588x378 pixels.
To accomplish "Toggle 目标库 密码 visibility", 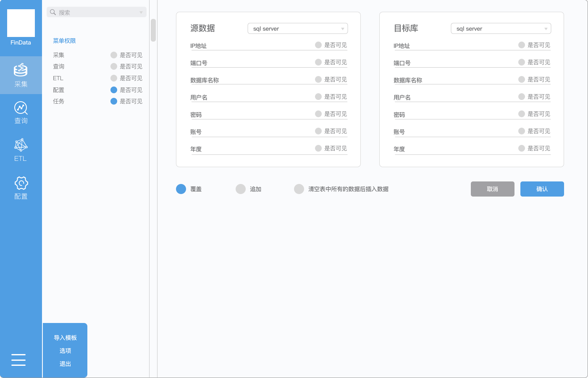I will point(522,114).
